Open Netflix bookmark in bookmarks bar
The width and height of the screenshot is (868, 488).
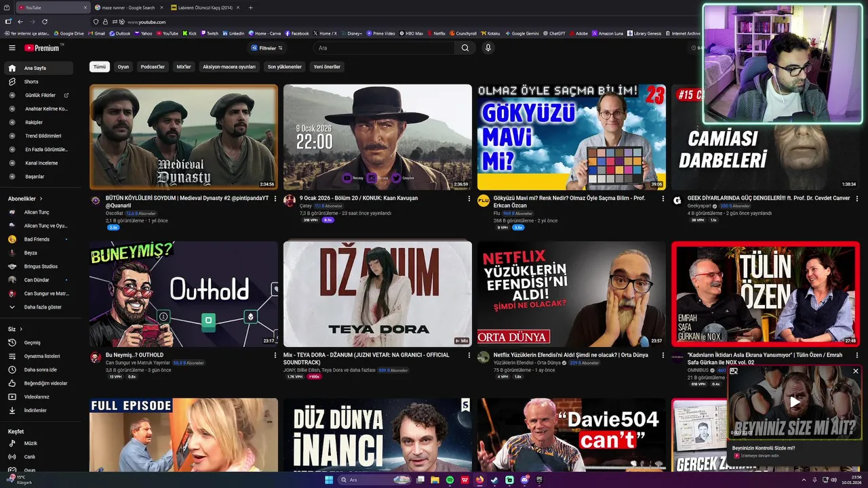436,33
